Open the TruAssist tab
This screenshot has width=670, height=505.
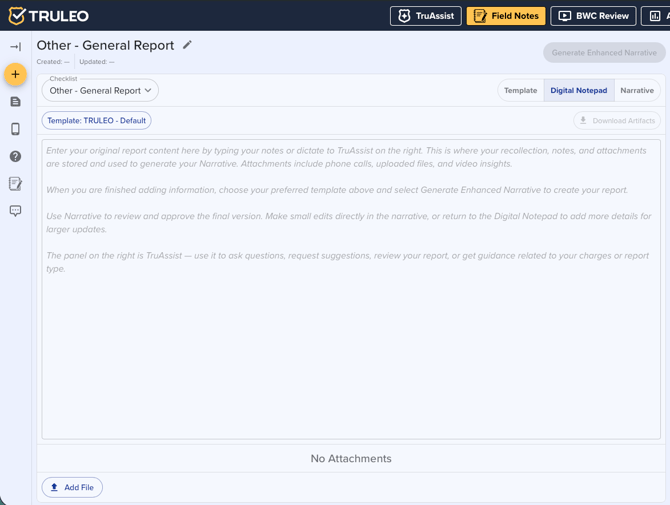[x=425, y=16]
